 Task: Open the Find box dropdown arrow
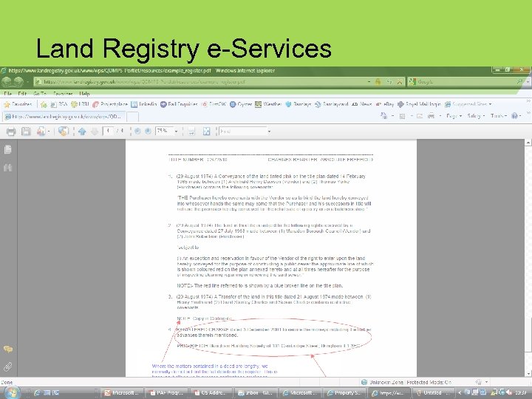[x=269, y=132]
